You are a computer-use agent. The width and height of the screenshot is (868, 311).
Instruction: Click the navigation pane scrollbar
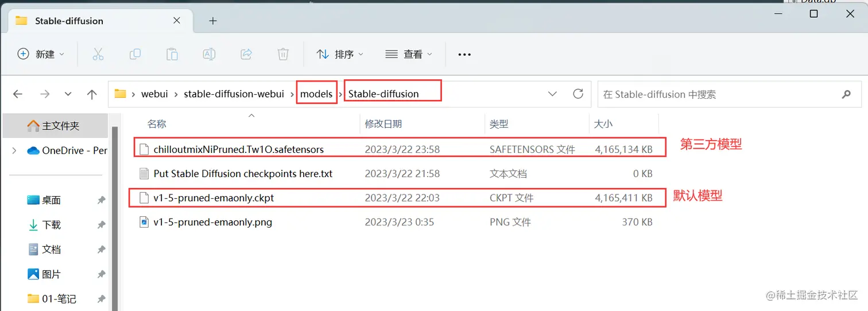click(x=115, y=218)
